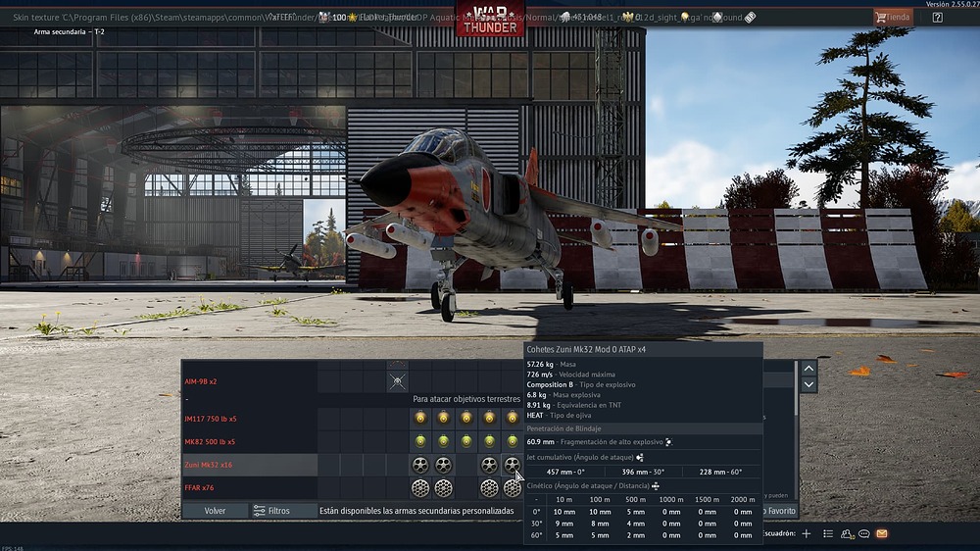The width and height of the screenshot is (980, 551).
Task: Select the Zuni Mk32 x16 preset row
Action: click(x=249, y=464)
